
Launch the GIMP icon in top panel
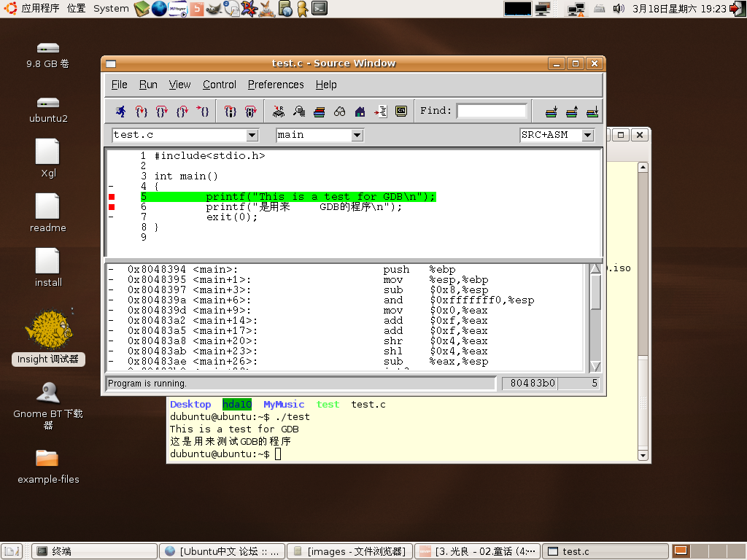point(214,9)
